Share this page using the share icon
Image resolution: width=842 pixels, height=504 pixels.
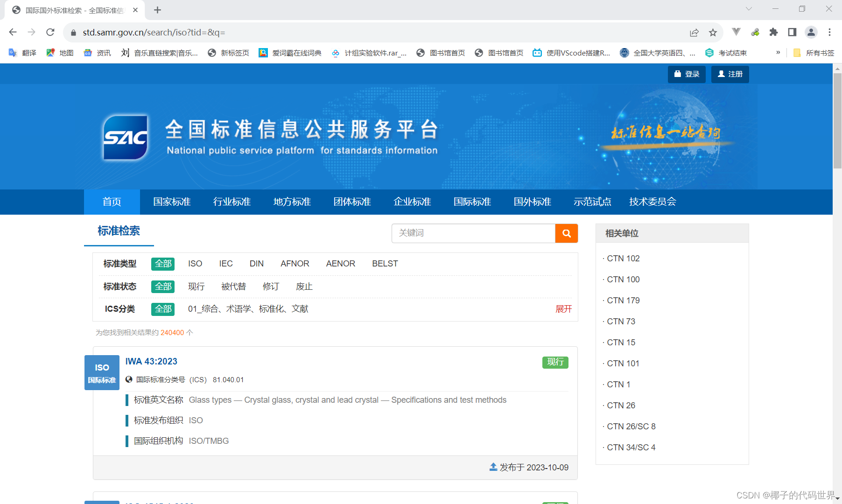[694, 32]
